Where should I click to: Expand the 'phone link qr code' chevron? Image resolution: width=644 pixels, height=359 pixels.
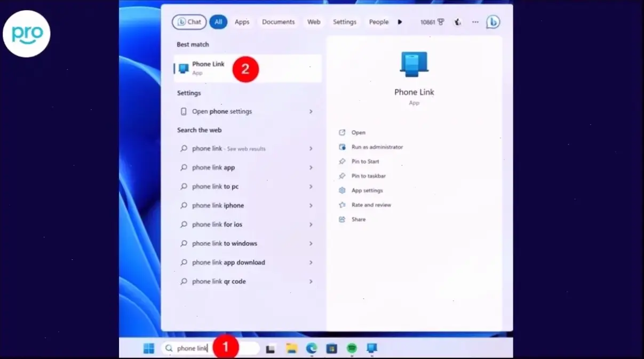(x=311, y=282)
